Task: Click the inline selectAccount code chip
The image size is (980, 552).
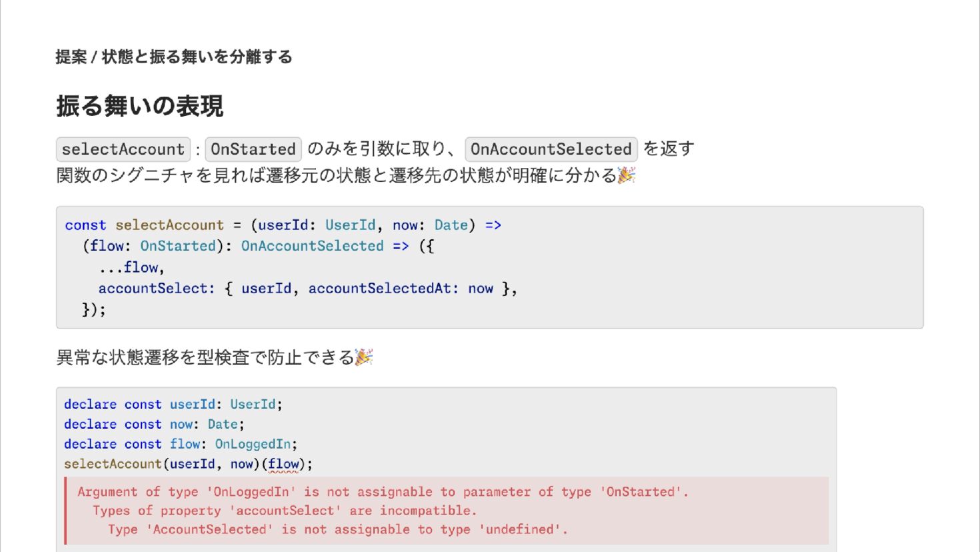Action: coord(123,149)
